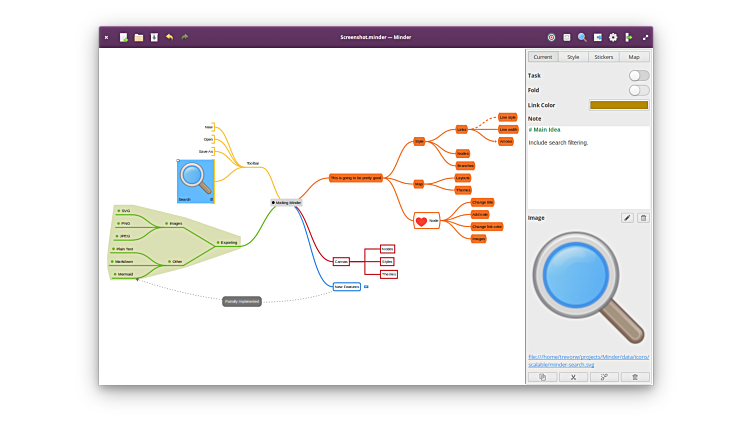This screenshot has width=752, height=423.
Task: Select the 'Making Minder' root node
Action: 288,202
